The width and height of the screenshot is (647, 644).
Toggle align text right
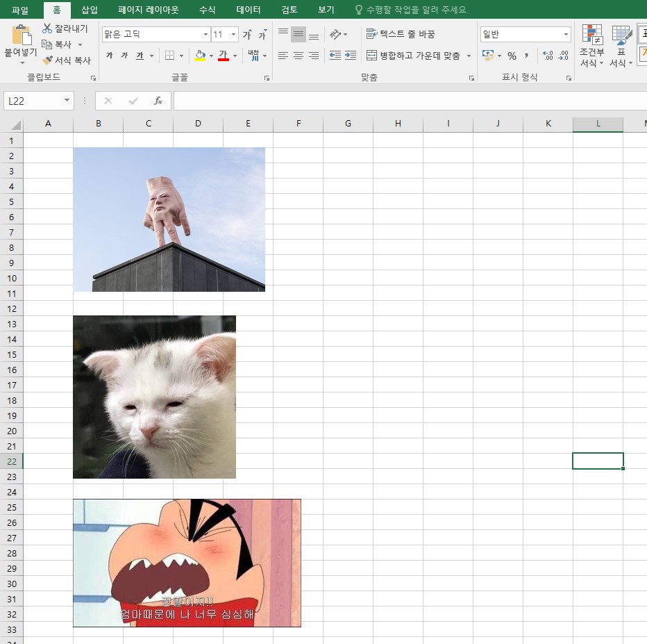(x=314, y=56)
